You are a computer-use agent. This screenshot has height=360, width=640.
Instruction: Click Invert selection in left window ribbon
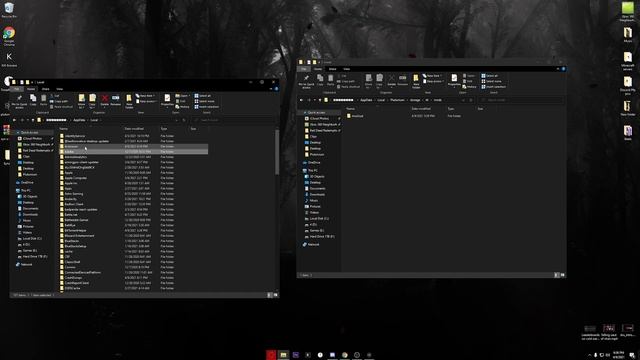[207, 107]
